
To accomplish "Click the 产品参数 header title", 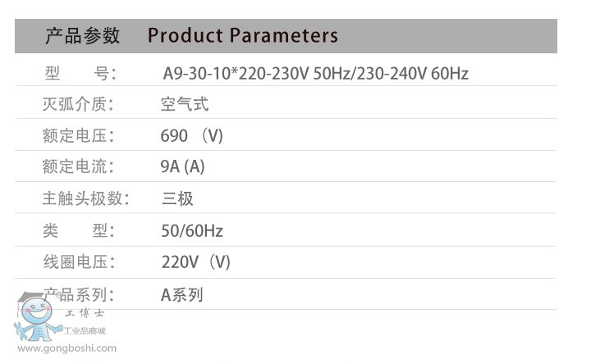I will point(82,36).
